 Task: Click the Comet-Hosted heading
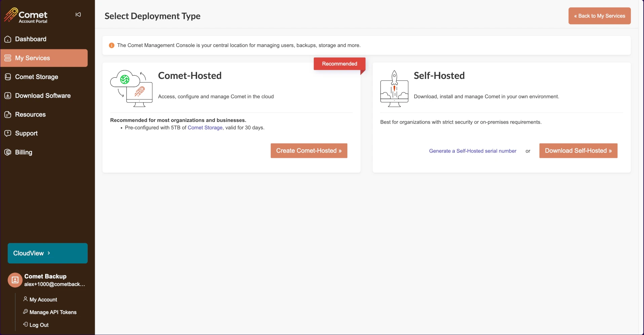click(x=190, y=76)
